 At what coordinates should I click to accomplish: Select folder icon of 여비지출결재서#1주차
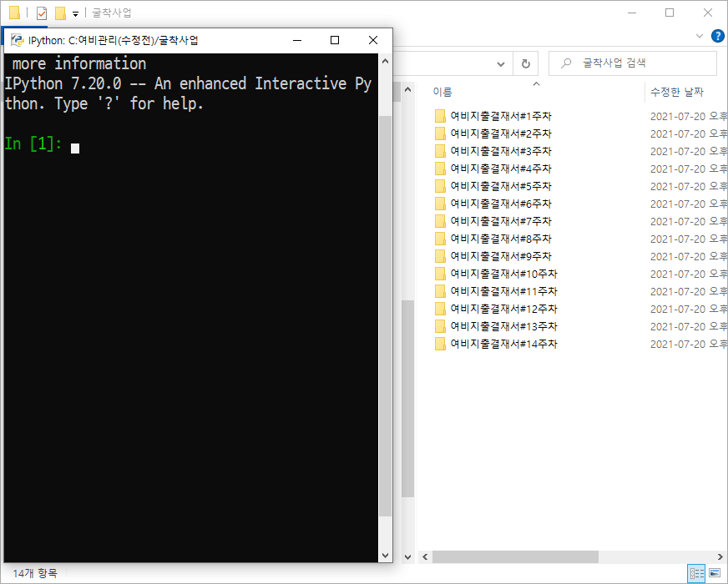tap(440, 116)
